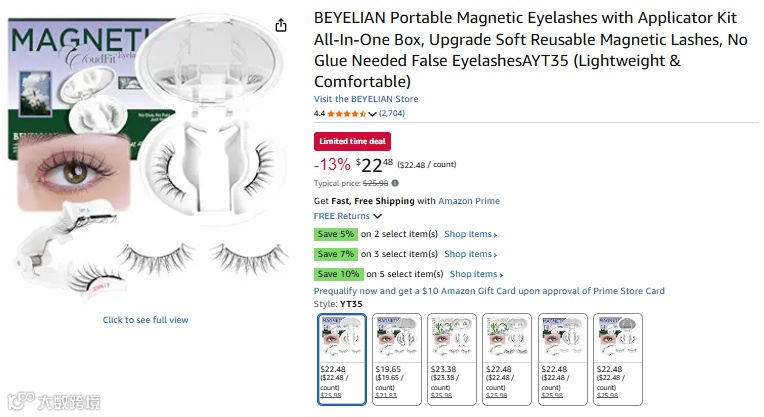Open the 2,704 ratings link
Screen dimensions: 764x417
(x=392, y=114)
